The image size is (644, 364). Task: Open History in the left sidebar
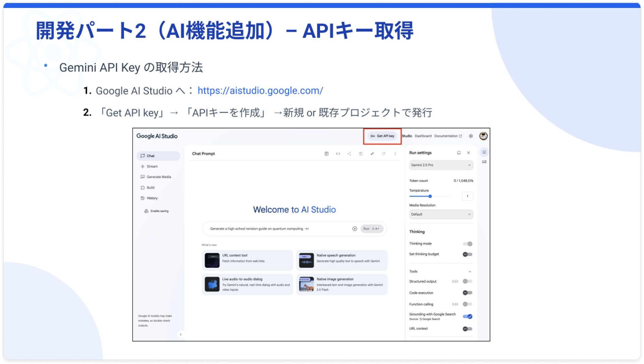[x=158, y=198]
